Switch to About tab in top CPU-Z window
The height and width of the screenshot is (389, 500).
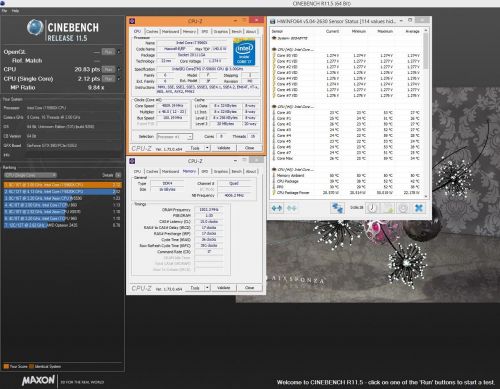251,32
